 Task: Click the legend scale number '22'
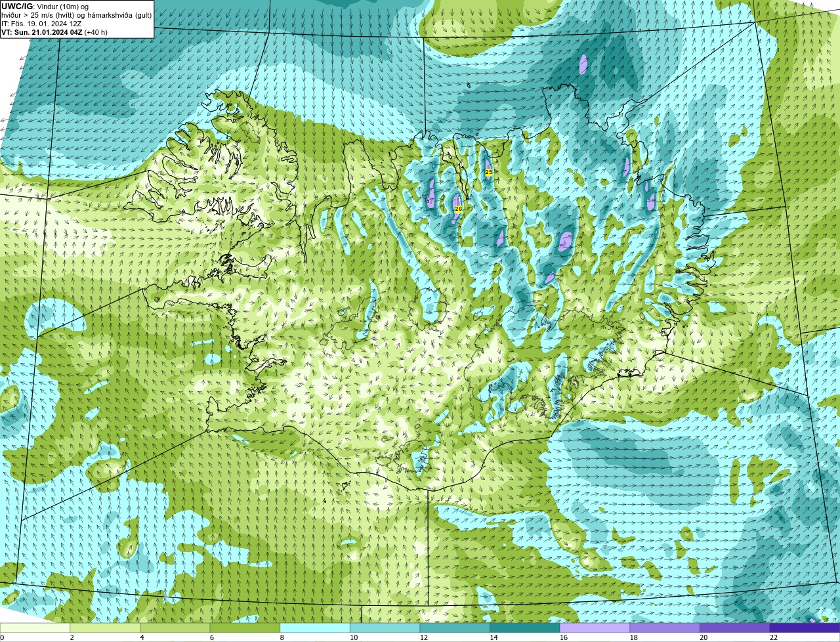coord(774,637)
